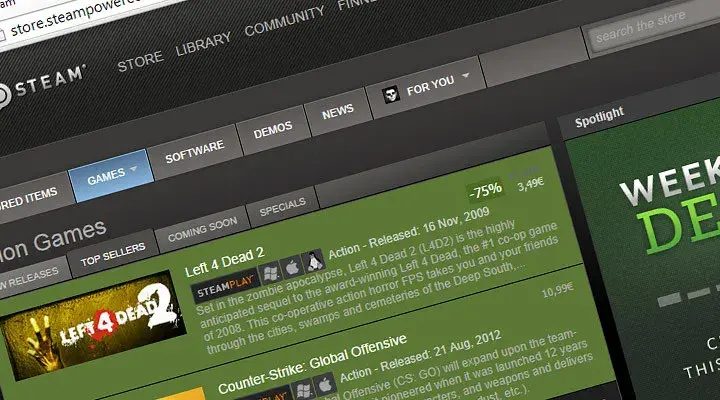
Task: Expand the GAMES dropdown arrow
Action: point(134,169)
